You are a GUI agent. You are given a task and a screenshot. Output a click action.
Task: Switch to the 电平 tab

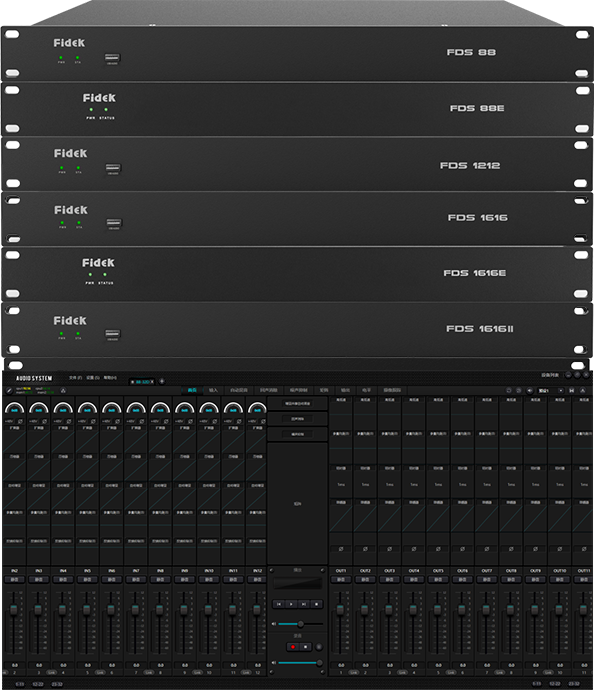pyautogui.click(x=367, y=390)
